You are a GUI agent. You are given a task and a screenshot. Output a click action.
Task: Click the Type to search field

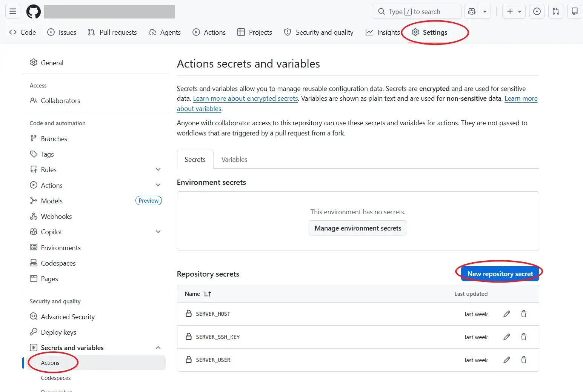[416, 12]
